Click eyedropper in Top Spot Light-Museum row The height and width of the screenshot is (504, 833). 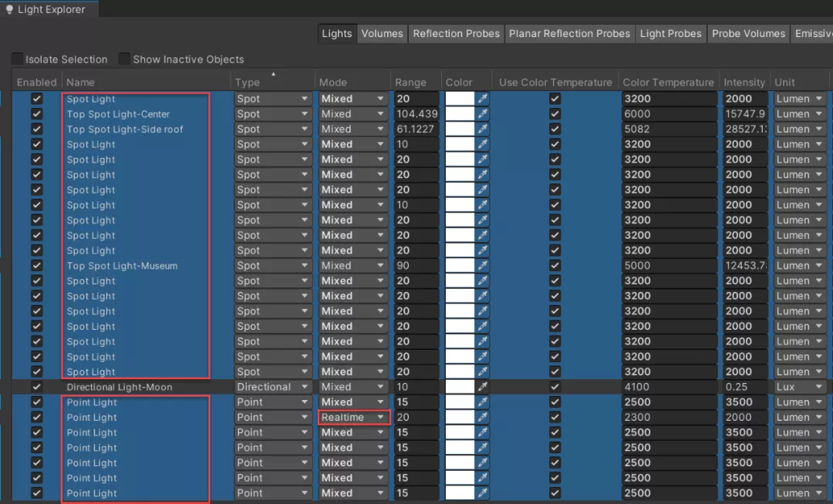point(482,265)
